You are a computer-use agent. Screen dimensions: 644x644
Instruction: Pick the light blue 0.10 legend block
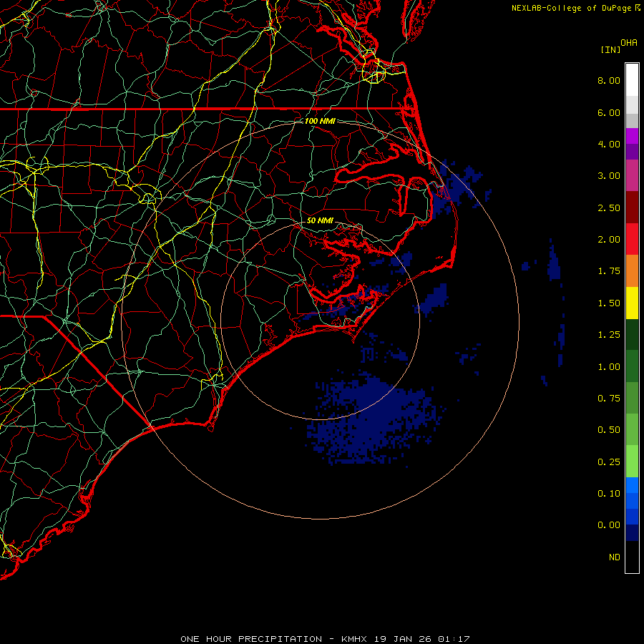click(632, 485)
